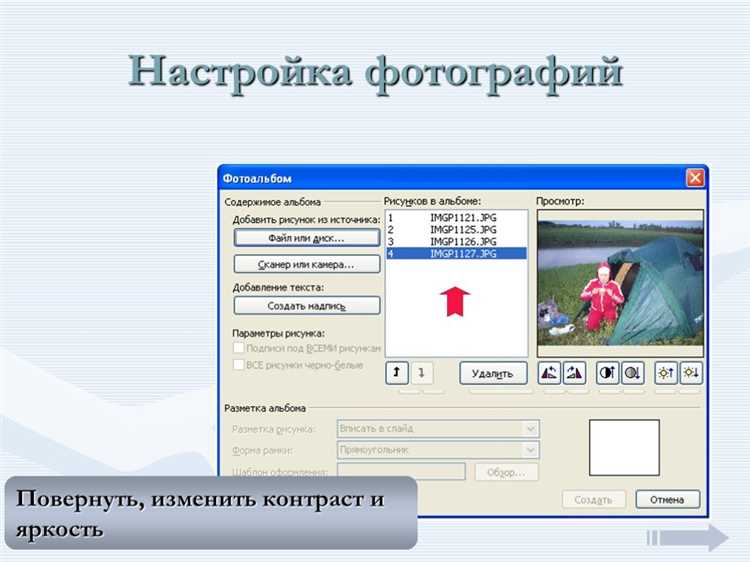Go to next slide arrow

(688, 538)
